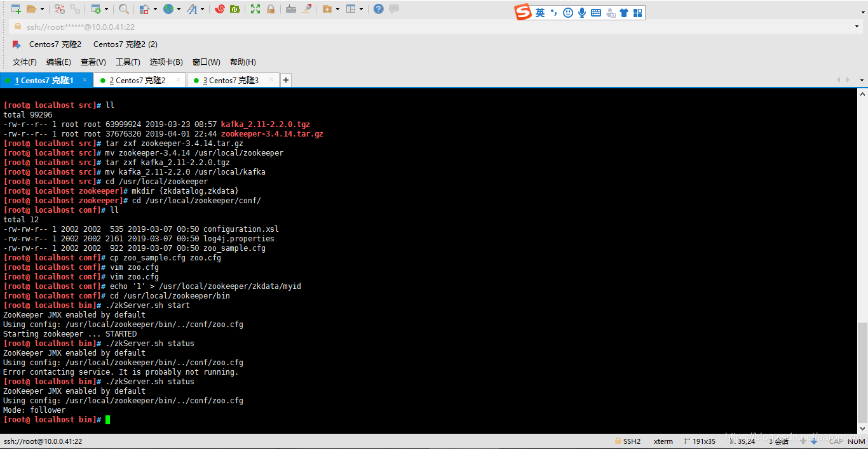
Task: Open the tab list dropdown arrow
Action: point(862,80)
